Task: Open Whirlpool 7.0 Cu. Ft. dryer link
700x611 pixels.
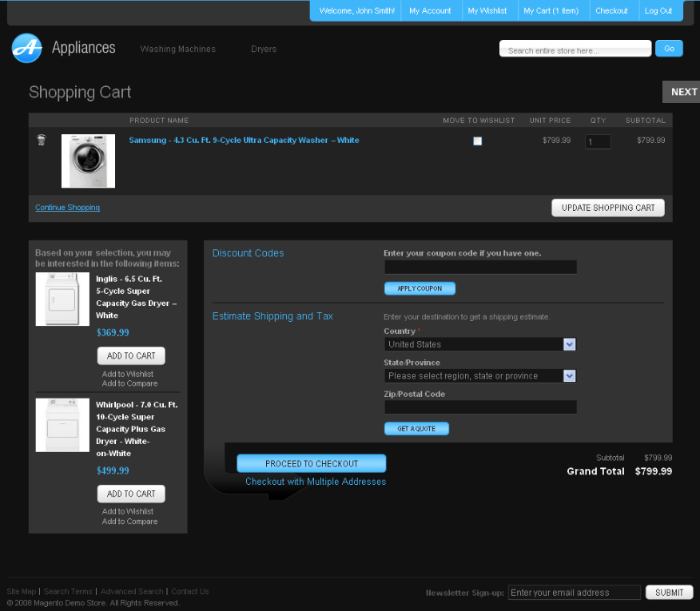Action: pyautogui.click(x=137, y=429)
